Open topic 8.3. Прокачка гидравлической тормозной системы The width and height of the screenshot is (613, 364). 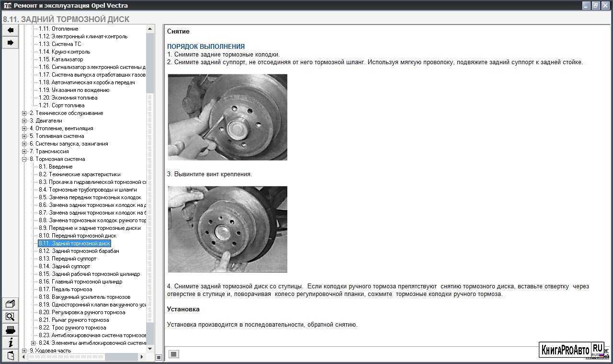coord(92,182)
